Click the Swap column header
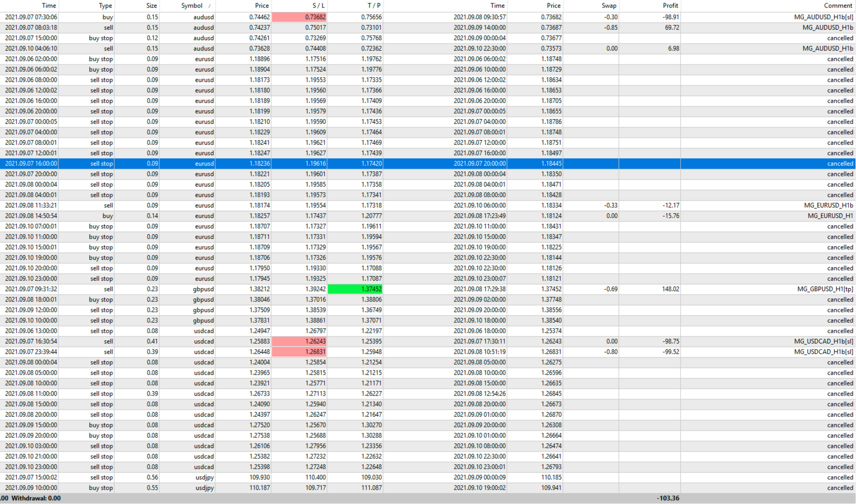The image size is (856, 504). (609, 6)
